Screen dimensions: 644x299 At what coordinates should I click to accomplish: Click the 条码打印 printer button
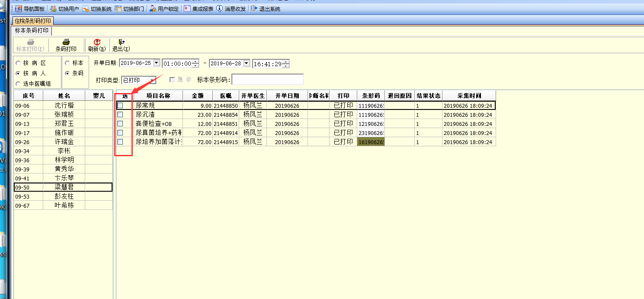(66, 45)
